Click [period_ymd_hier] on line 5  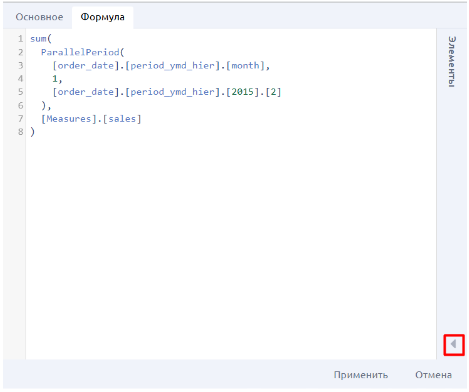173,92
